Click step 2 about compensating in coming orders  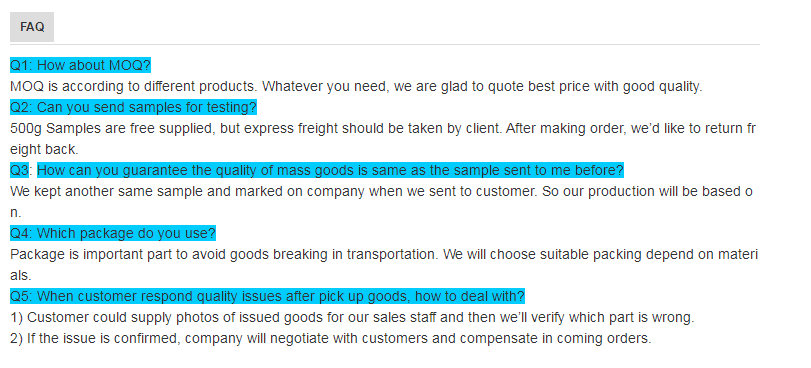pos(331,338)
